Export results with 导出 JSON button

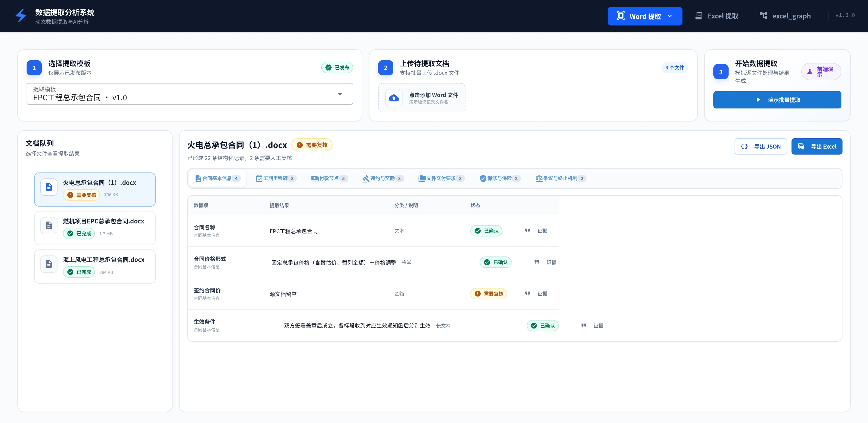[761, 146]
